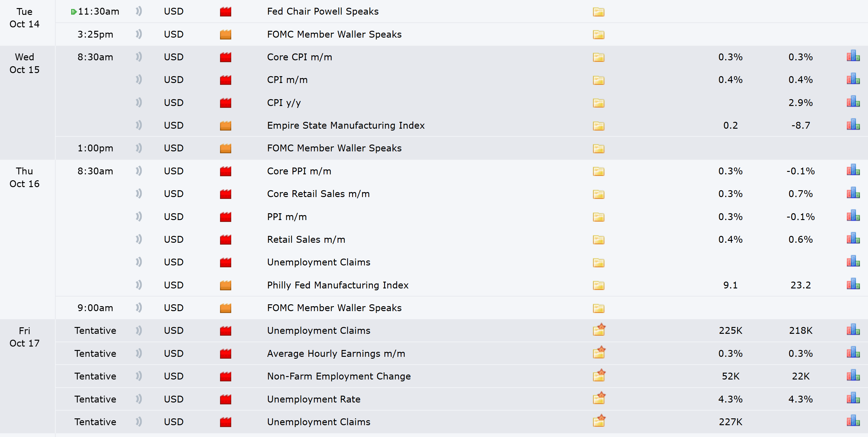868x437 pixels.
Task: Toggle alert for Fed Chair Powell Speaks
Action: (139, 11)
